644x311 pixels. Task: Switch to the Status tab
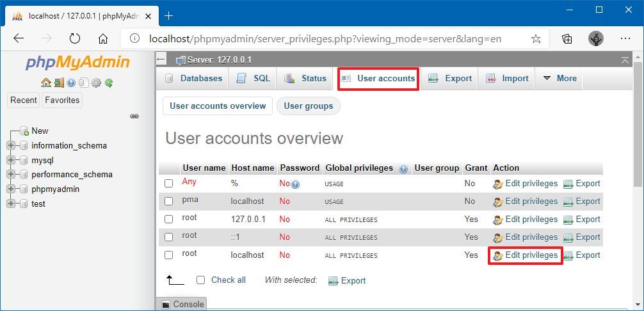[305, 78]
